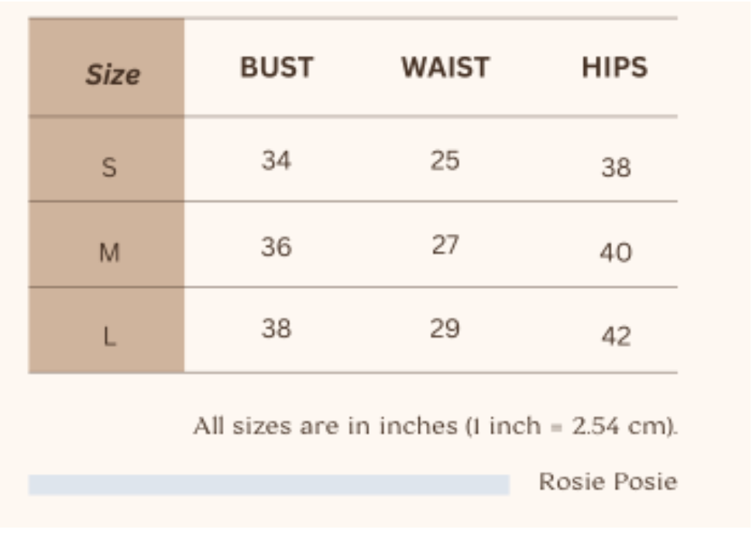Click the light blue horizontal bar
The height and width of the screenshot is (533, 756).
click(x=269, y=485)
